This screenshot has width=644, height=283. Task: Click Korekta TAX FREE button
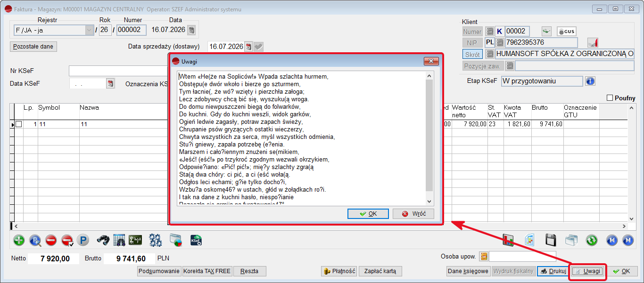click(207, 271)
